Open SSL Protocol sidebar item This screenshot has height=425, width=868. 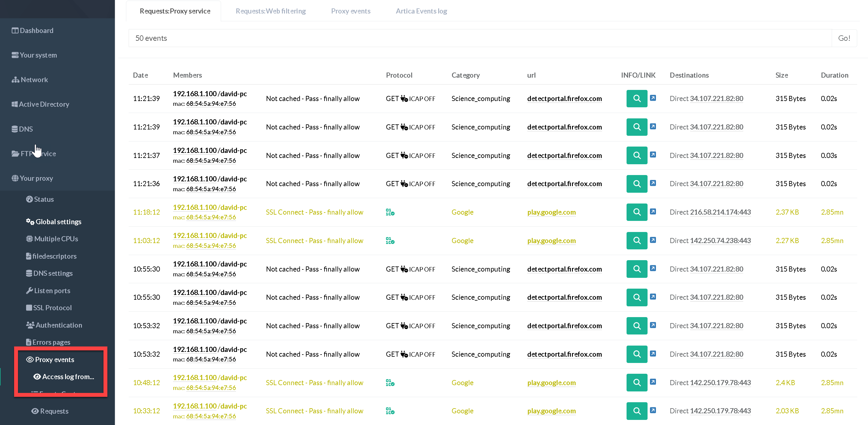point(52,308)
